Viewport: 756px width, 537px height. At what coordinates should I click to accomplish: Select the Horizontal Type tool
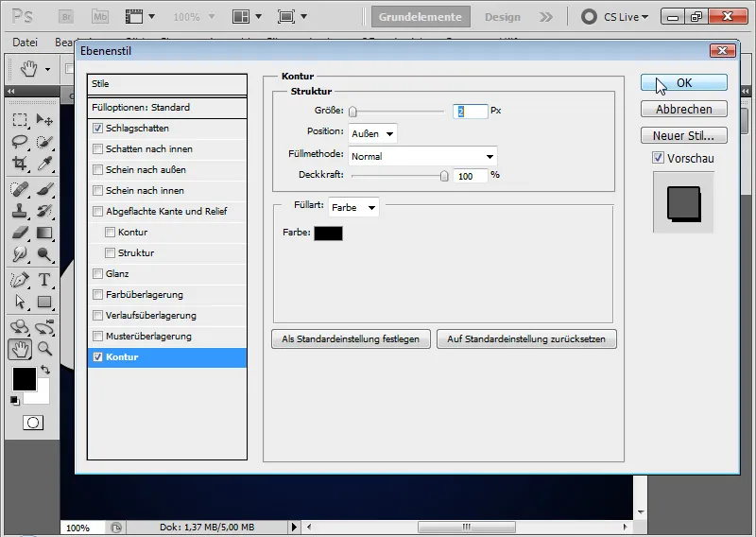[x=44, y=280]
